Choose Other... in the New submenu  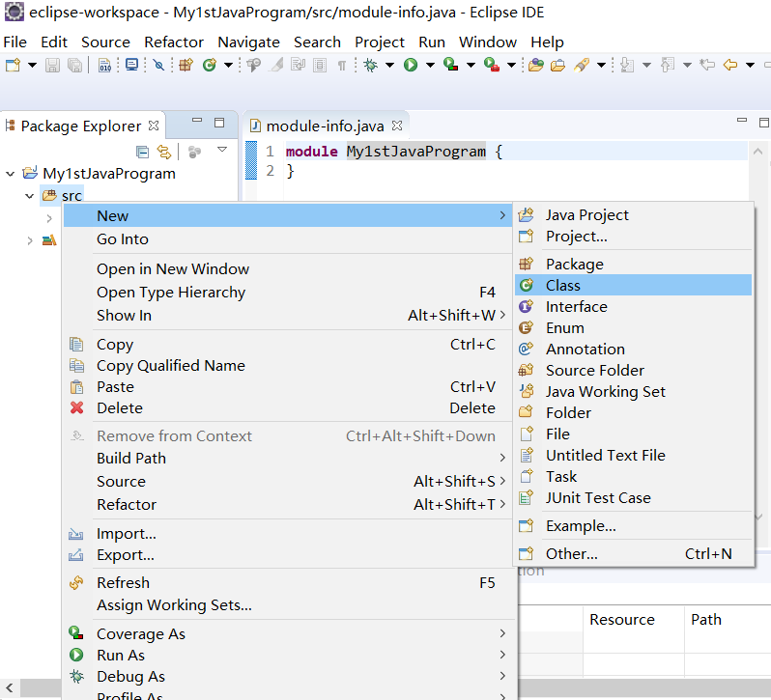[634, 553]
